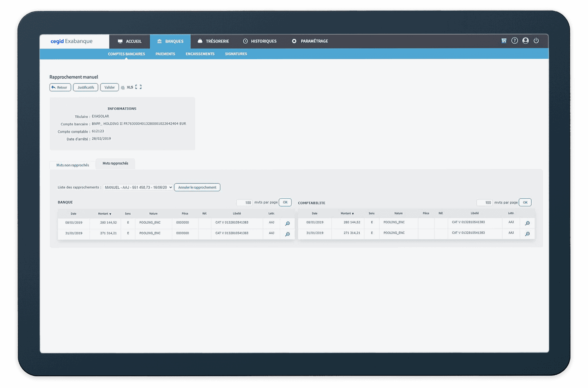Confirm Comptabilité page size with OK
588x388 pixels.
point(525,202)
